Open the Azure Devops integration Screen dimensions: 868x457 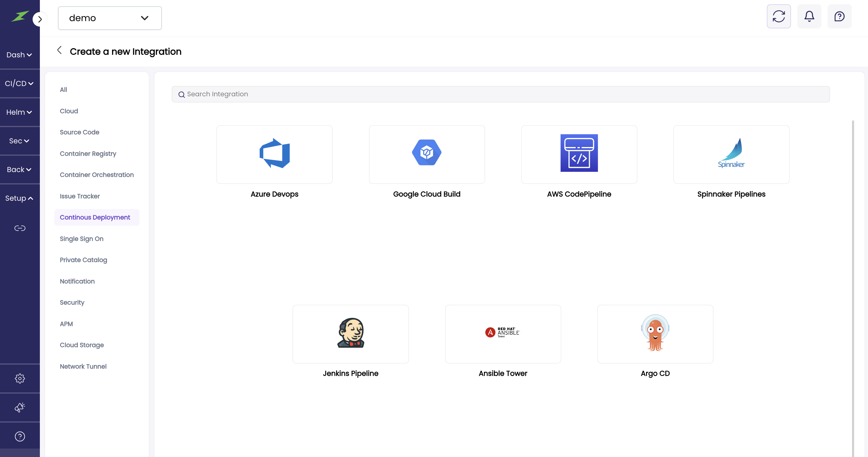274,155
